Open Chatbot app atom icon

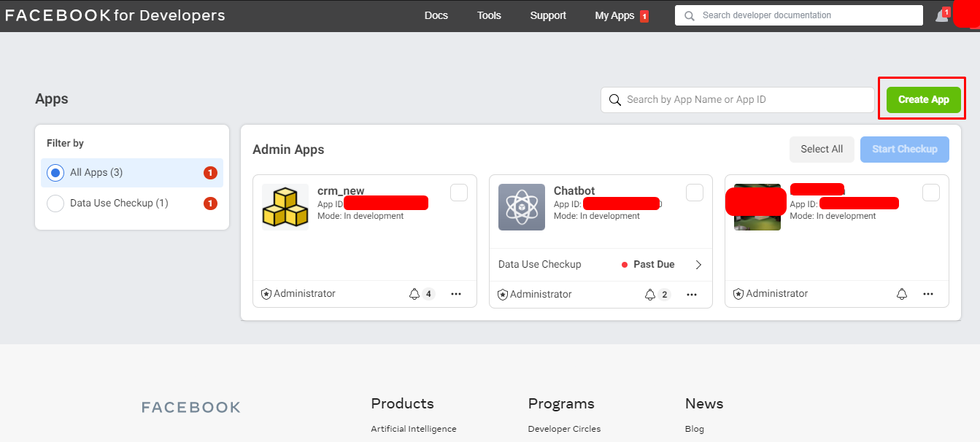[521, 207]
